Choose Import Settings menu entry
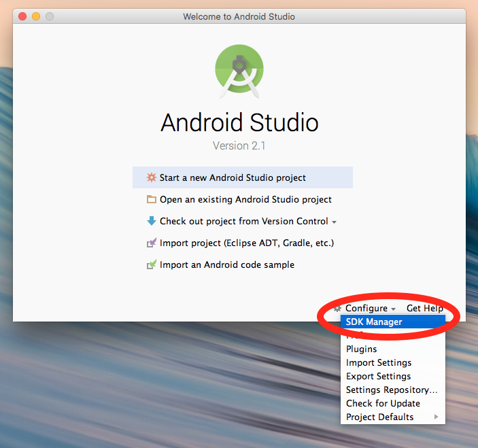 378,362
